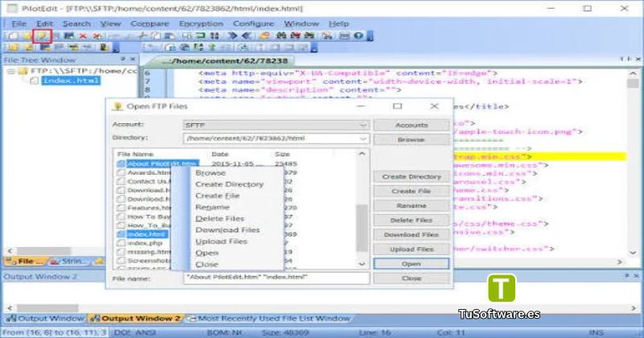Open the Search menu
Screen dimensions: 644x338
[76, 24]
